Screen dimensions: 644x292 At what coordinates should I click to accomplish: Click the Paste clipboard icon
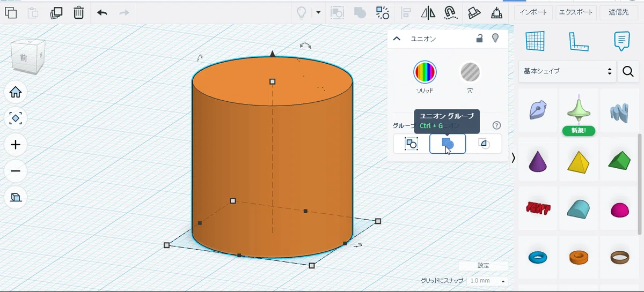(33, 12)
